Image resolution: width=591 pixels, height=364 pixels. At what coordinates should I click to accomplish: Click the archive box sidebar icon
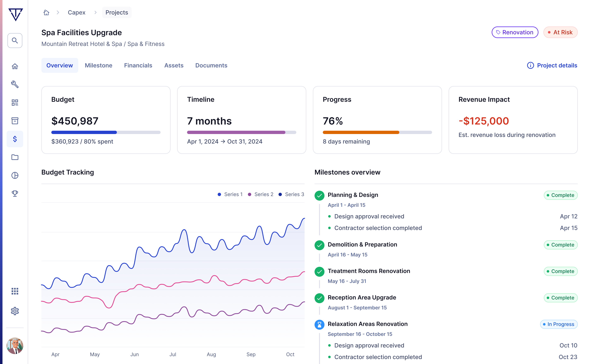15,121
